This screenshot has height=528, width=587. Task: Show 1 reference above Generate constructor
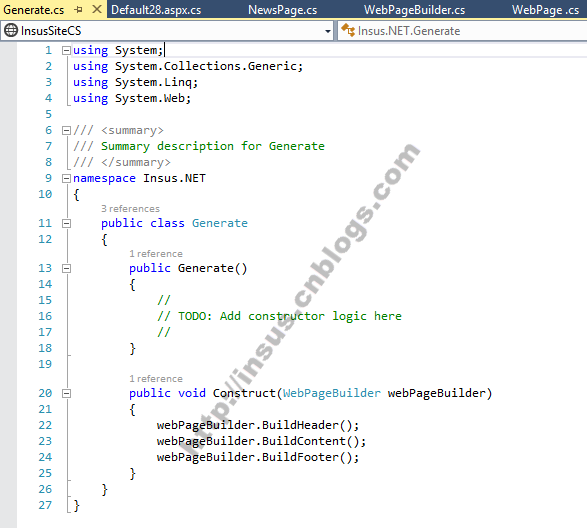pyautogui.click(x=156, y=254)
